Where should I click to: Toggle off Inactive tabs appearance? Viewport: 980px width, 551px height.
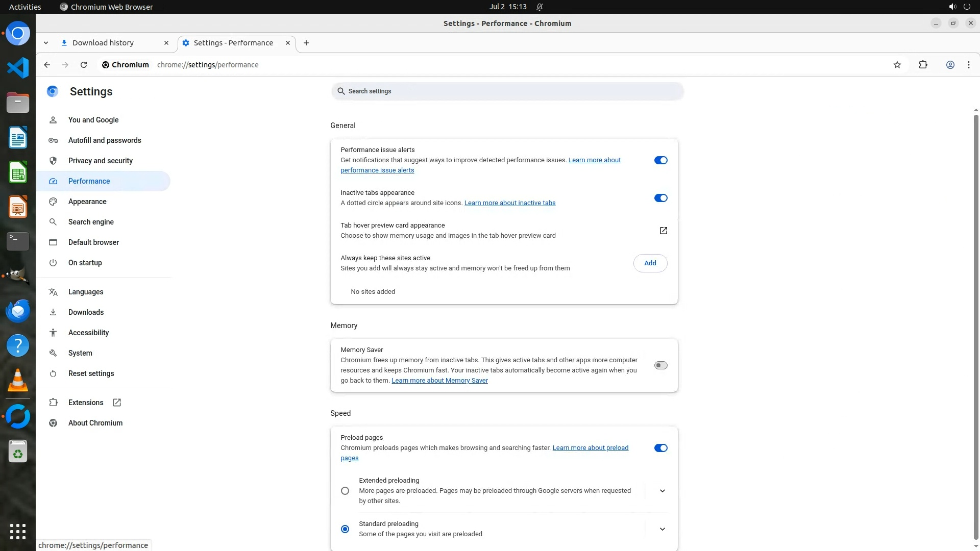[x=660, y=198]
